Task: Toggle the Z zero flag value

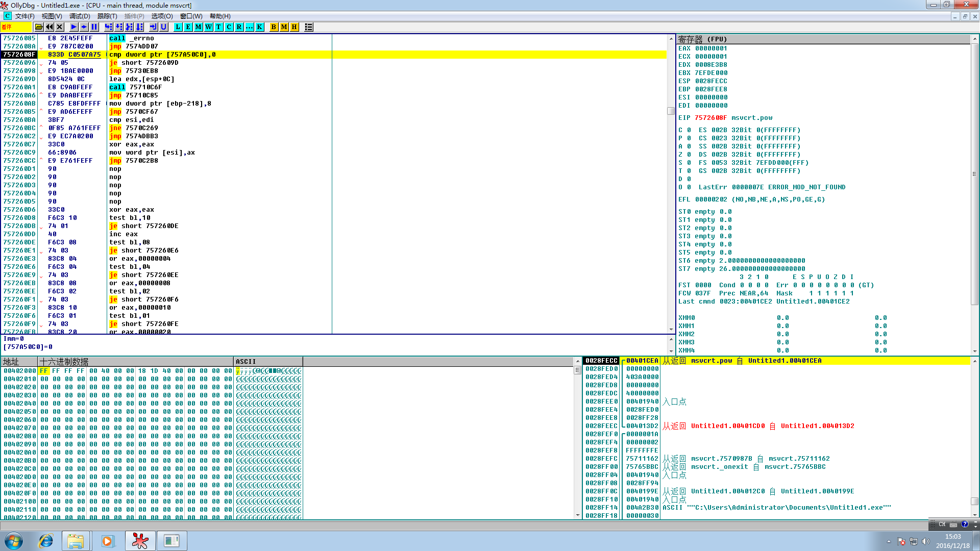Action: [x=689, y=155]
